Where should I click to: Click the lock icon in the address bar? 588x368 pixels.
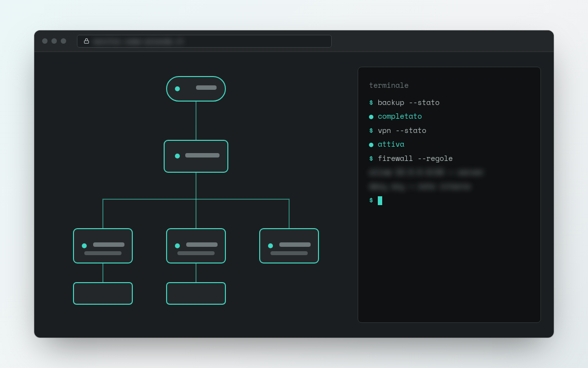87,41
